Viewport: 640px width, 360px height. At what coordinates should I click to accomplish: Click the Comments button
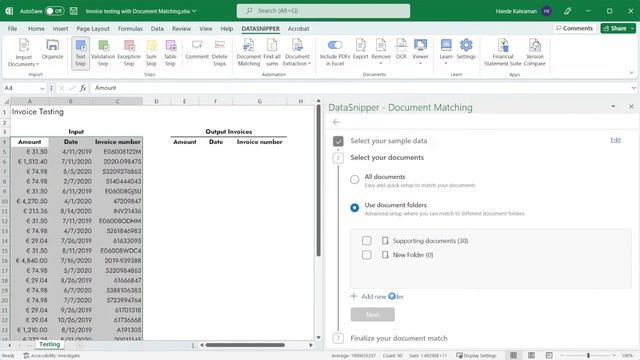574,28
